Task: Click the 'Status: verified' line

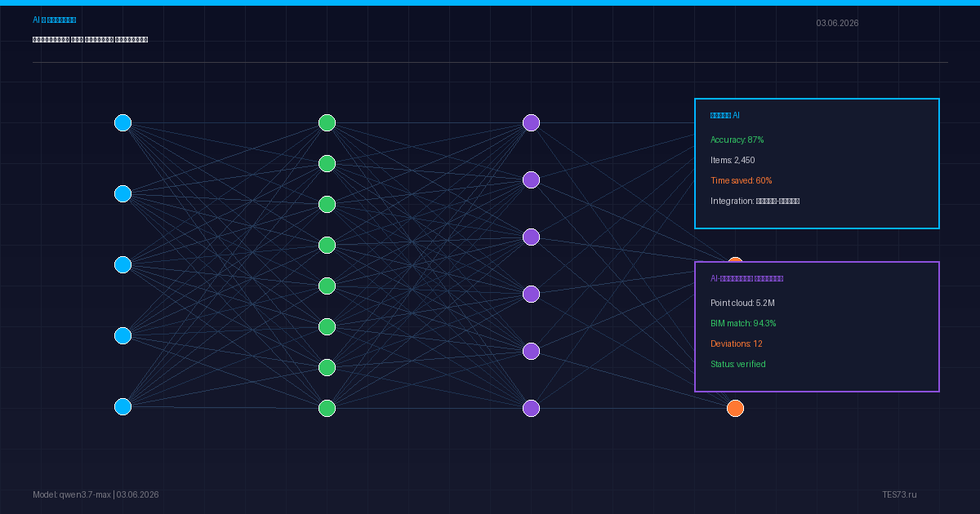Action: [738, 365]
